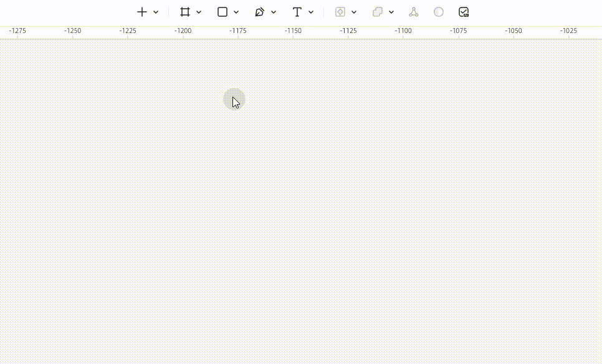602x364 pixels.
Task: Click the greyed-out Component icon
Action: tap(340, 12)
